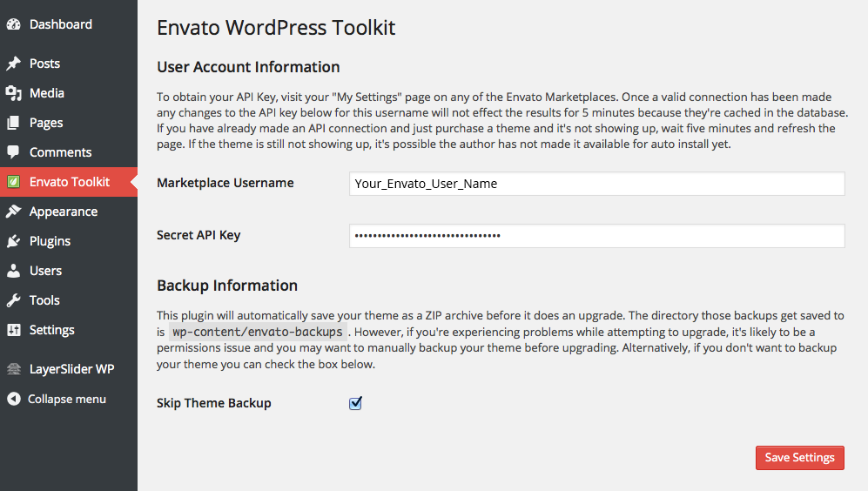Click the Marketplace Username text field
The width and height of the screenshot is (868, 491).
[596, 184]
